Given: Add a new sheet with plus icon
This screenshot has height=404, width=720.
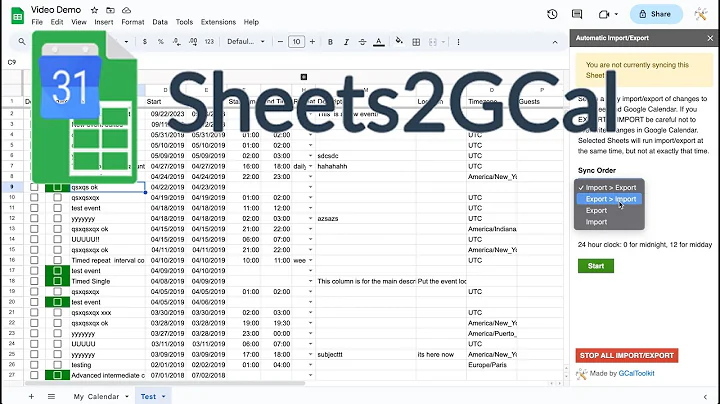Looking at the screenshot, I should coord(31,396).
